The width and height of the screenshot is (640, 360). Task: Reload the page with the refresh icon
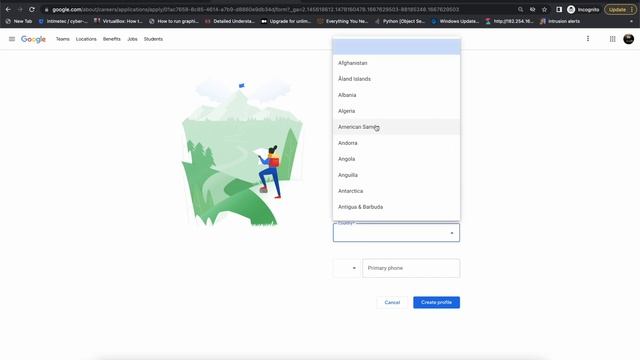coord(32,9)
